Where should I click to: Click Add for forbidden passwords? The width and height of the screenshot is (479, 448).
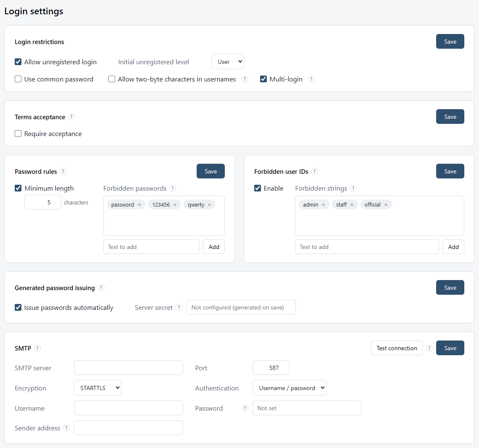click(x=214, y=246)
